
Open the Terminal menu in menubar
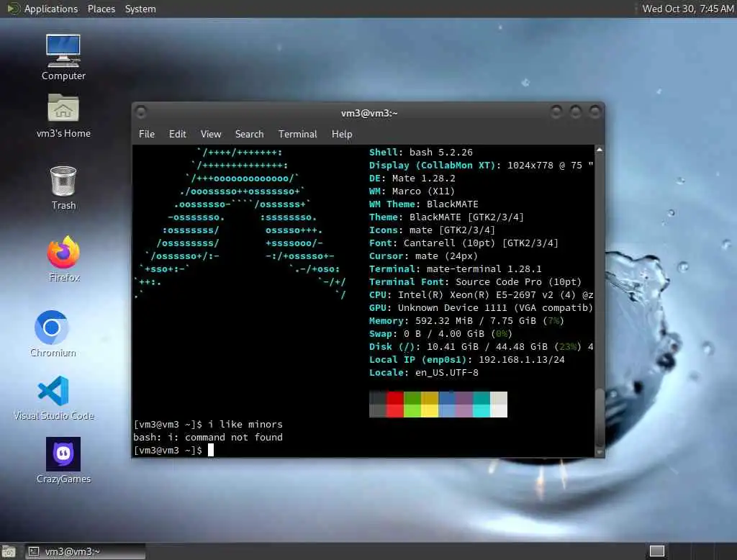[x=297, y=134]
